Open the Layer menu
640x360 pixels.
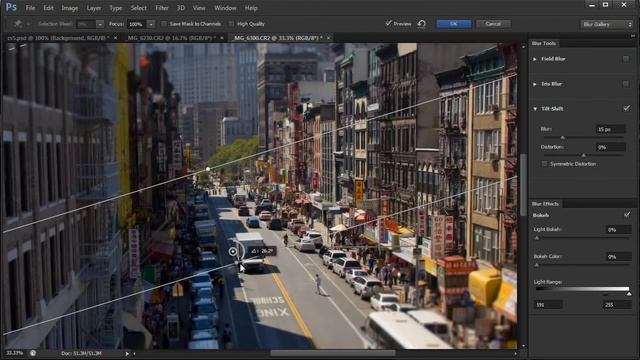pos(94,8)
